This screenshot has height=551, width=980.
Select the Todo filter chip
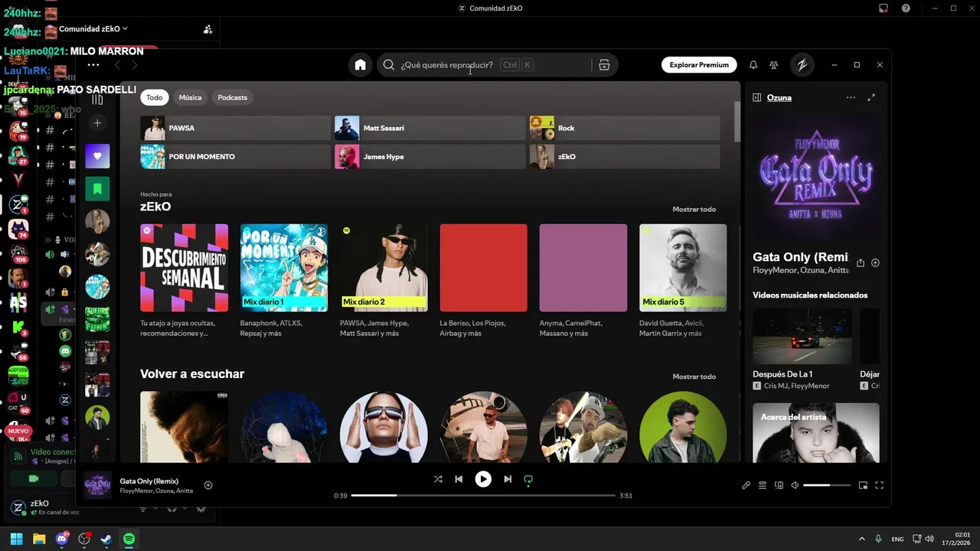[155, 97]
